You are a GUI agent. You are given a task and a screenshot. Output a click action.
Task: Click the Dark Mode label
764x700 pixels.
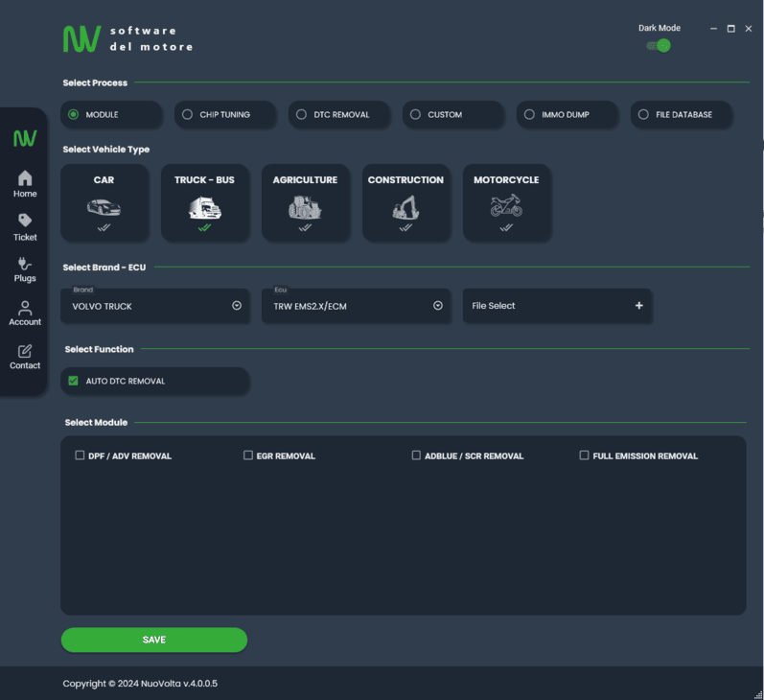point(660,28)
